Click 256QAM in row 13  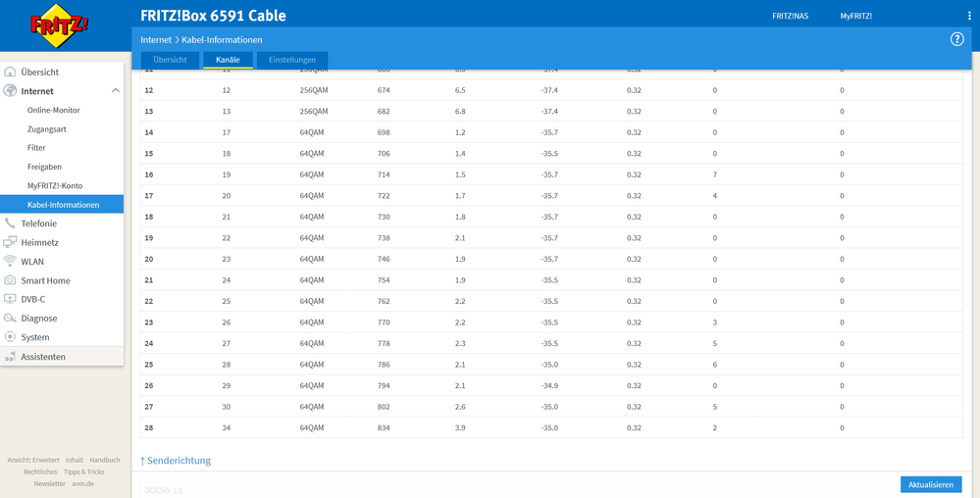coord(314,111)
